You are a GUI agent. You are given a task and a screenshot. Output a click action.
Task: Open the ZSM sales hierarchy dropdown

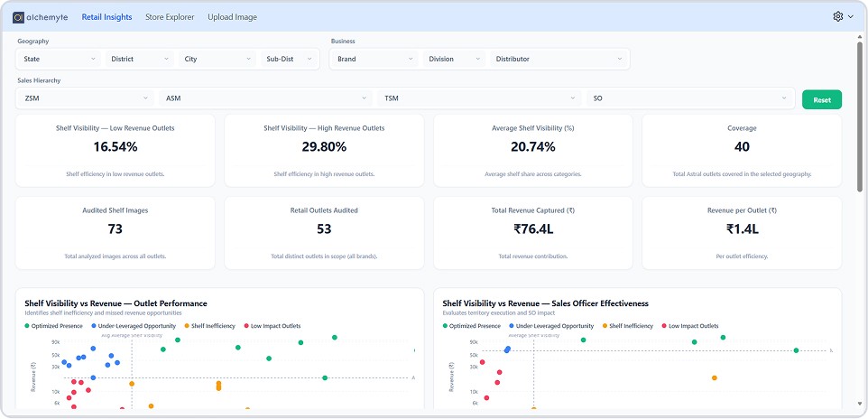coord(86,98)
